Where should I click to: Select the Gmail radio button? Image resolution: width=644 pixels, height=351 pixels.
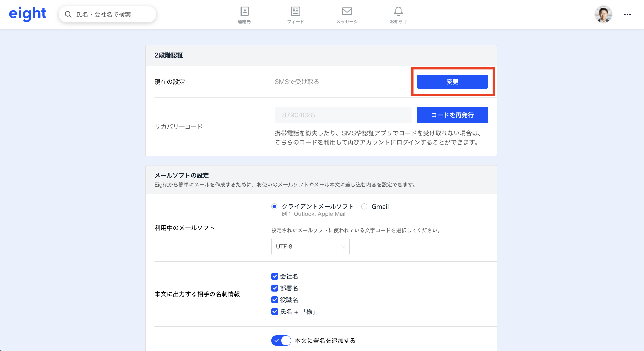364,206
